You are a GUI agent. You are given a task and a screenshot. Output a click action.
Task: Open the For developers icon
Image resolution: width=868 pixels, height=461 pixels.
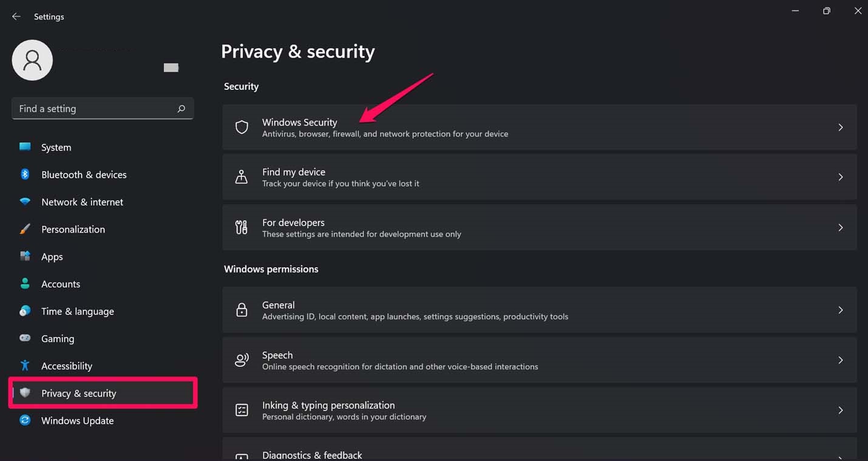click(x=242, y=227)
